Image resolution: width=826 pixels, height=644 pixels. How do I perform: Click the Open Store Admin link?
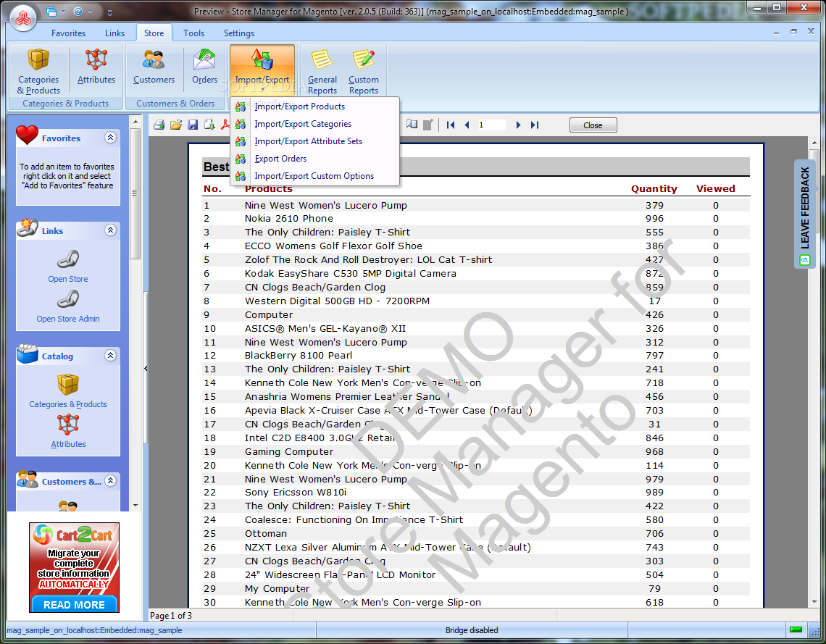coord(68,319)
